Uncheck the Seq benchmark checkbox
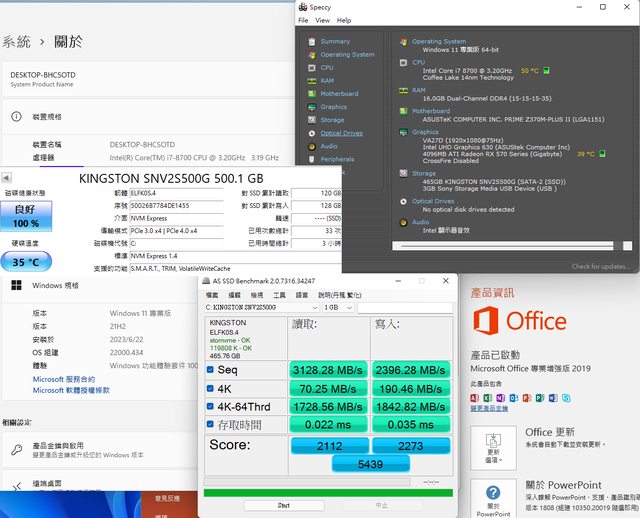 (210, 370)
